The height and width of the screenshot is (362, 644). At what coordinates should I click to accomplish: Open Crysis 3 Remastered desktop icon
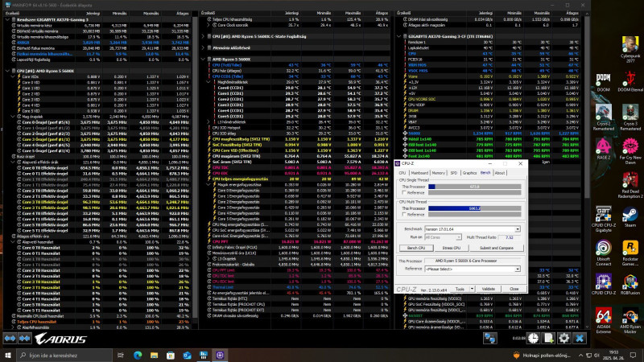(630, 117)
